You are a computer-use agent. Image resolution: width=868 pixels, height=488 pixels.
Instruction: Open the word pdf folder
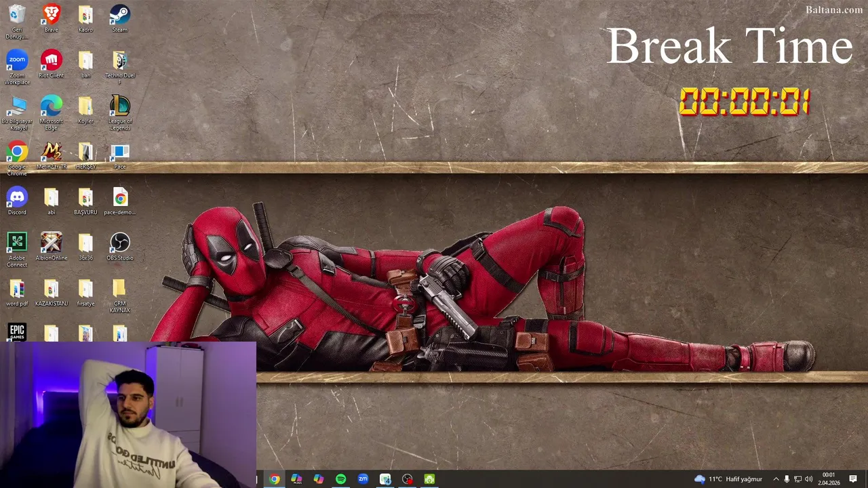pos(17,293)
